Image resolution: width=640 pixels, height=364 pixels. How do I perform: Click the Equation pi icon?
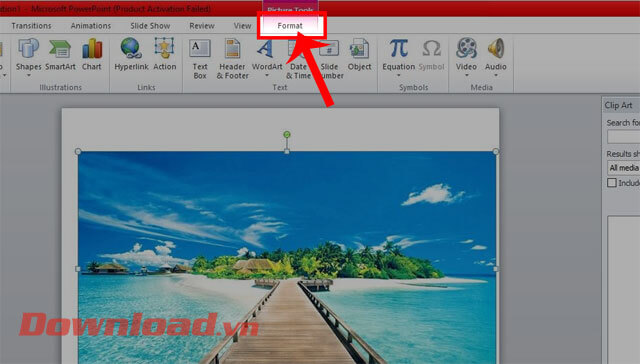click(398, 48)
